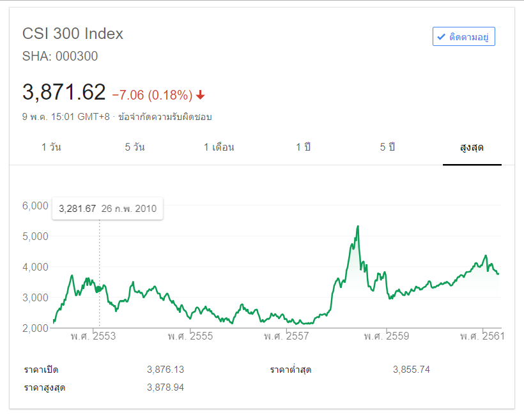Switch to the 1 วัน tab
The image size is (524, 420).
point(52,147)
